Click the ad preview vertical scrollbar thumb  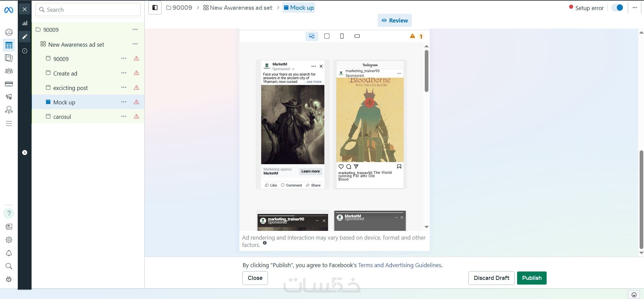pyautogui.click(x=426, y=71)
